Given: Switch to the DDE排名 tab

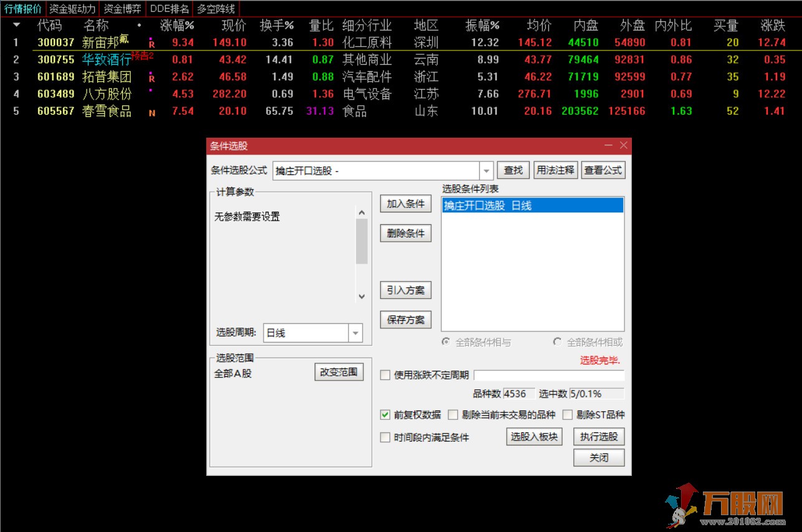Looking at the screenshot, I should 169,9.
